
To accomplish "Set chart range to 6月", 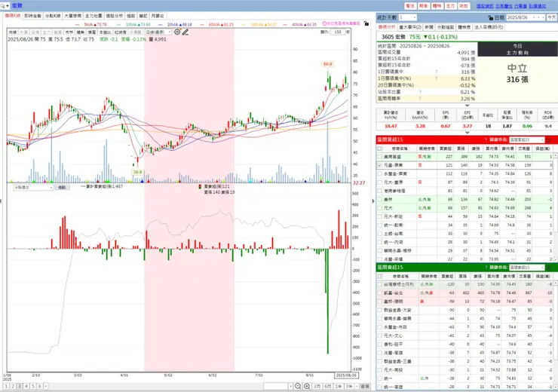I will [x=327, y=386].
